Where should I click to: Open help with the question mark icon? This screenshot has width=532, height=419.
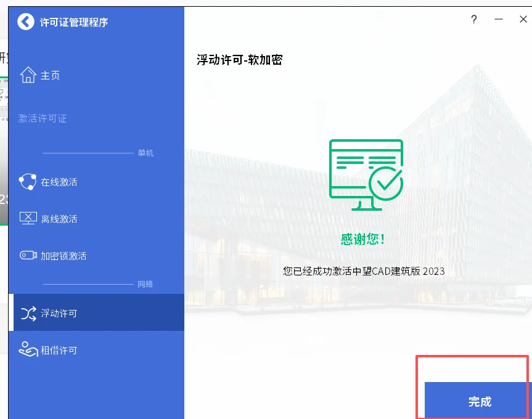click(474, 19)
